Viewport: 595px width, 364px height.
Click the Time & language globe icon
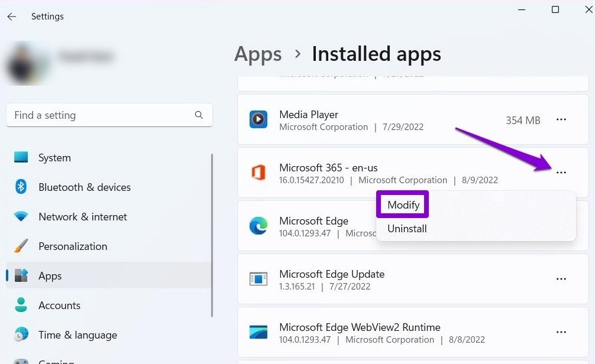point(21,334)
